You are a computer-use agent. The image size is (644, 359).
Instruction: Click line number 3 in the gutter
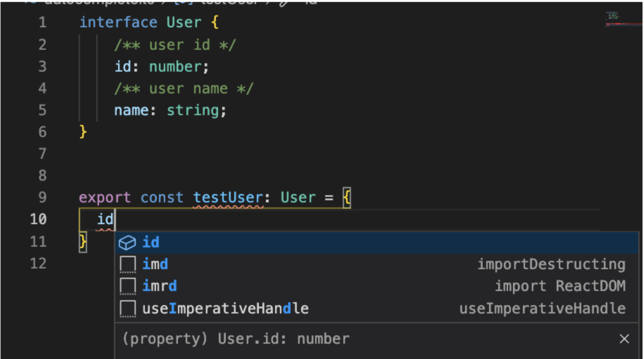pos(42,66)
